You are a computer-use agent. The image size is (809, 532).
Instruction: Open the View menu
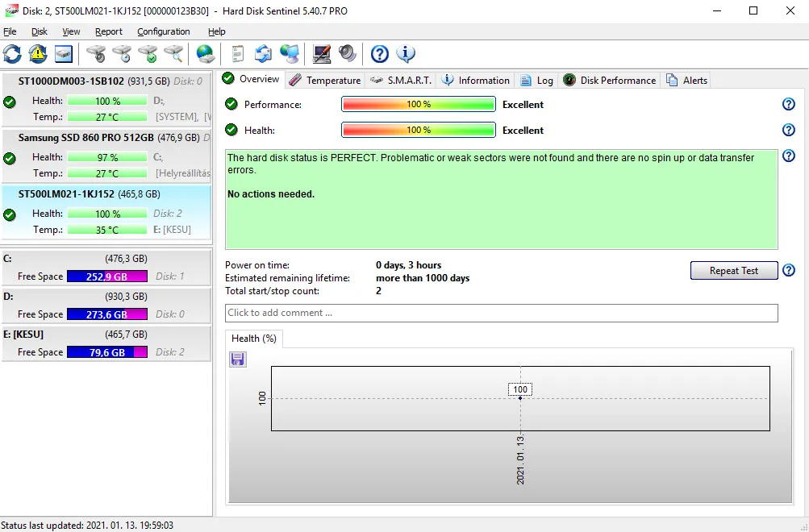71,31
